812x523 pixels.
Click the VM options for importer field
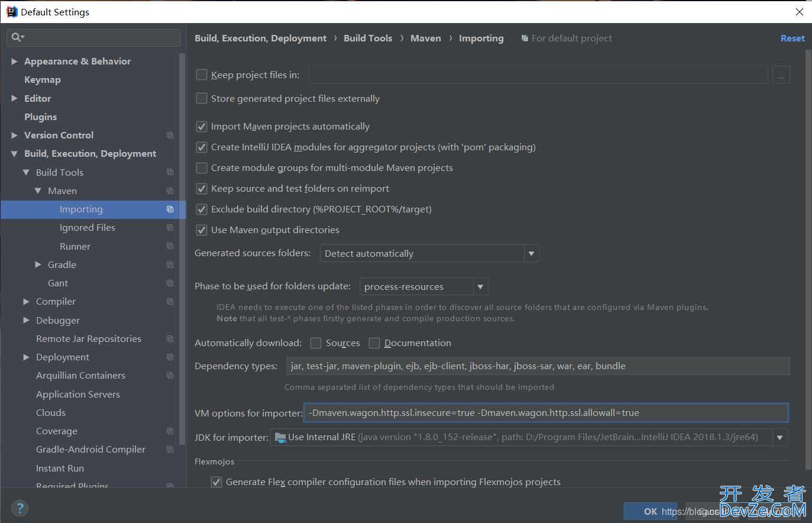(x=546, y=413)
